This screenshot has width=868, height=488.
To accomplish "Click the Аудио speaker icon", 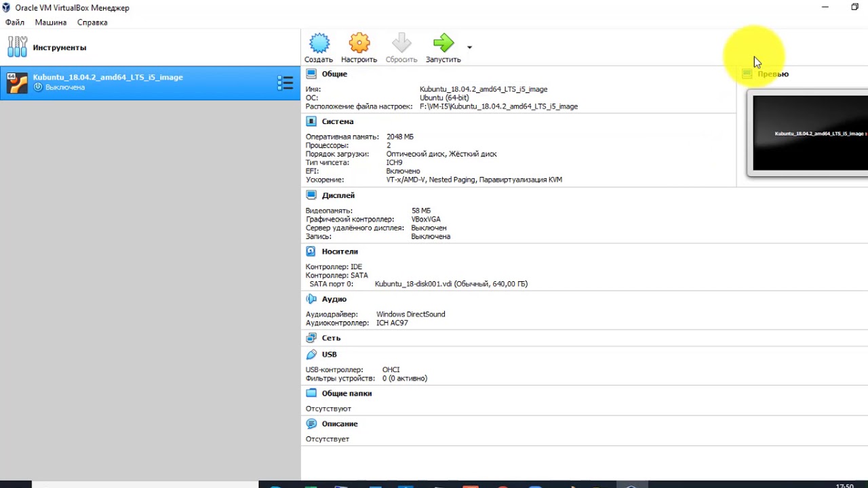I will (x=311, y=299).
